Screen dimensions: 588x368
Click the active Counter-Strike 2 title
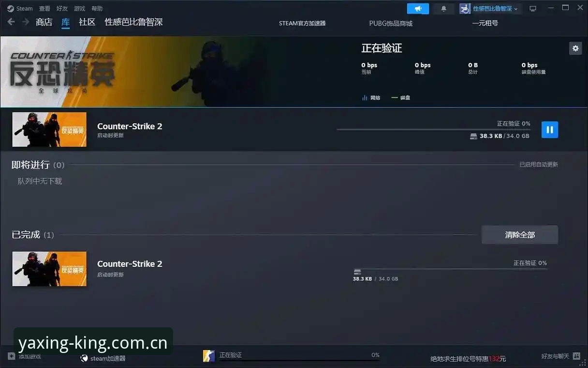tap(130, 126)
